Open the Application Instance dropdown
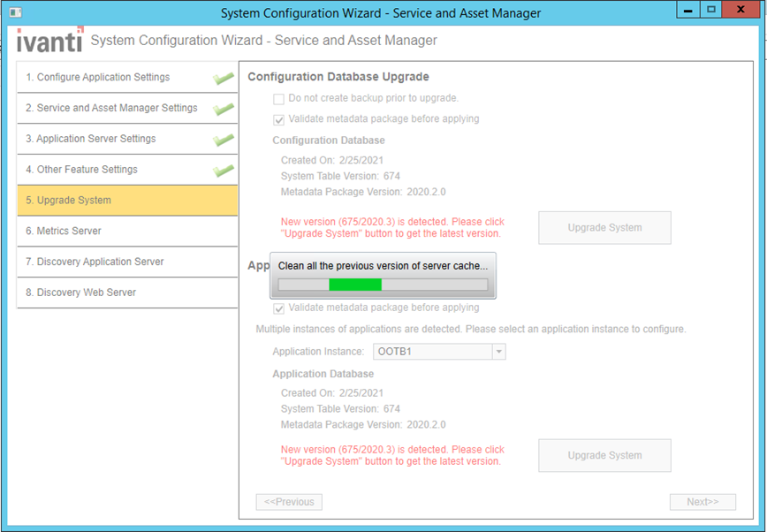Viewport: 767px width, 532px height. 499,352
